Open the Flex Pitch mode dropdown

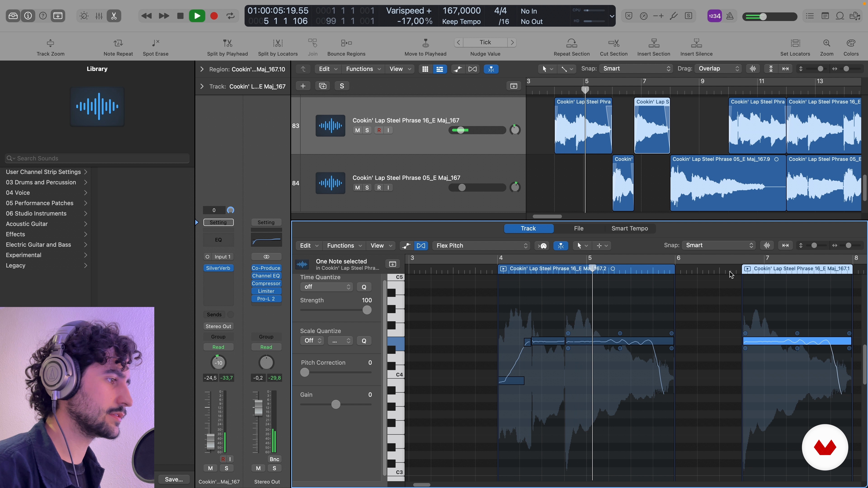tap(481, 246)
